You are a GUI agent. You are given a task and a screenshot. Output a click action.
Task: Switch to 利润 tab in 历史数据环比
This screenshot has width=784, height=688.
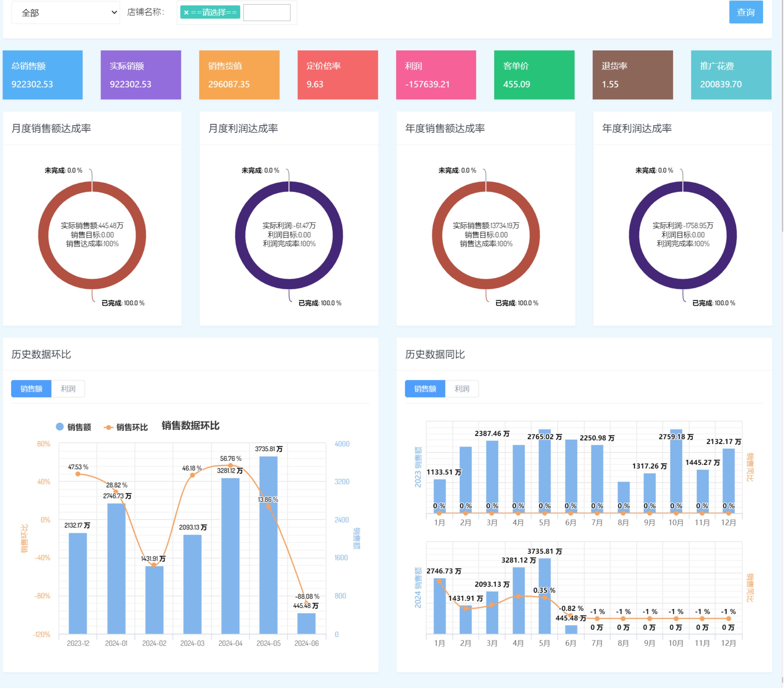coord(68,389)
